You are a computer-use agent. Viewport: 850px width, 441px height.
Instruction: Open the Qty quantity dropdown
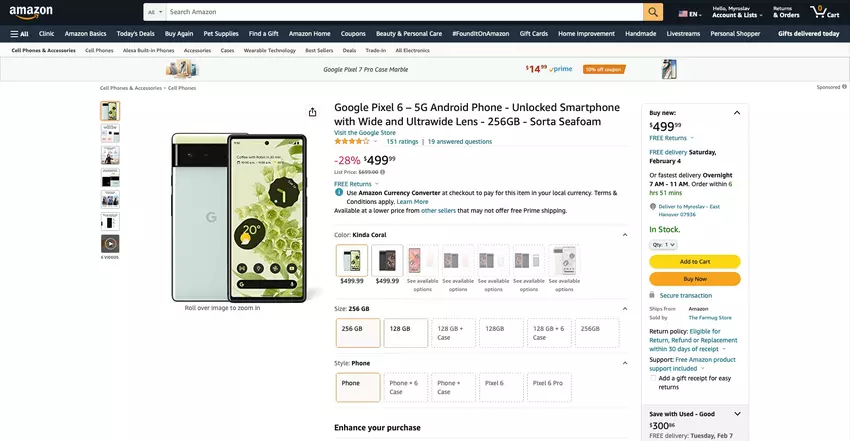click(x=664, y=244)
